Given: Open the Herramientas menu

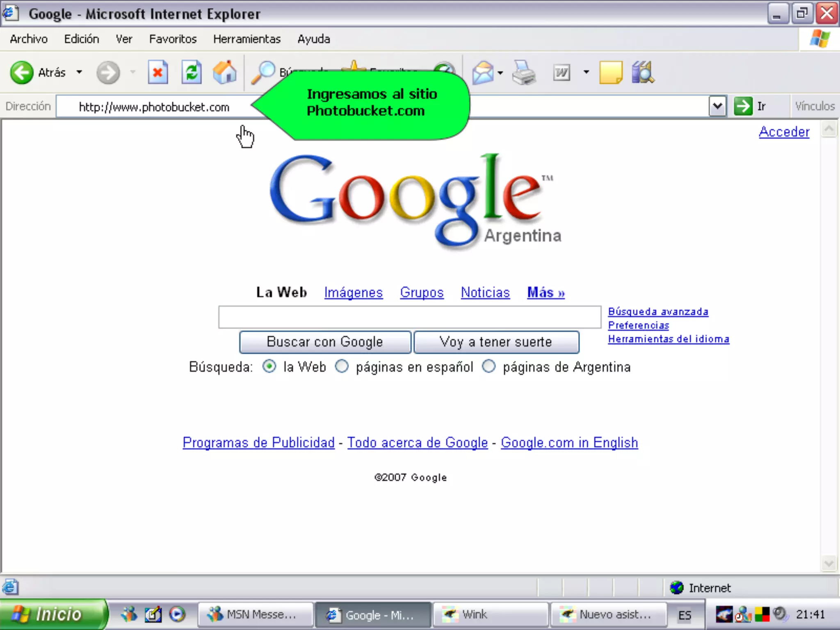Looking at the screenshot, I should (x=247, y=39).
